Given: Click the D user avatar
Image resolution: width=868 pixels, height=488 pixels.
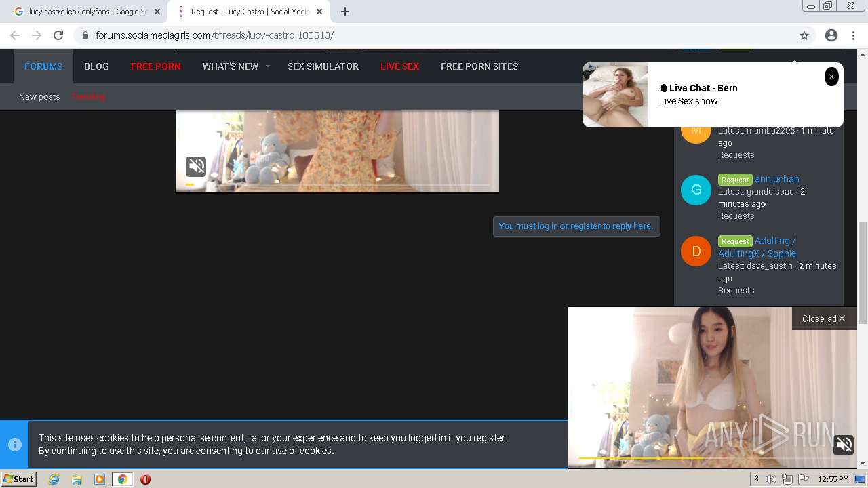Looking at the screenshot, I should [x=696, y=251].
